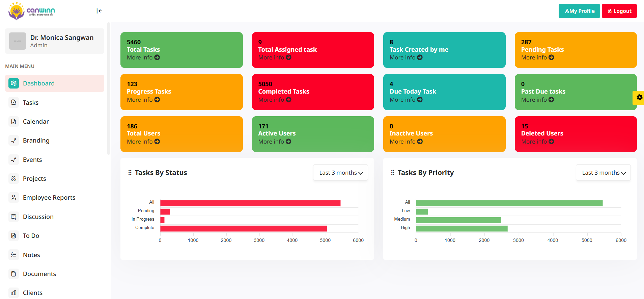
Task: Click the Tasks sidebar icon
Action: click(x=13, y=102)
